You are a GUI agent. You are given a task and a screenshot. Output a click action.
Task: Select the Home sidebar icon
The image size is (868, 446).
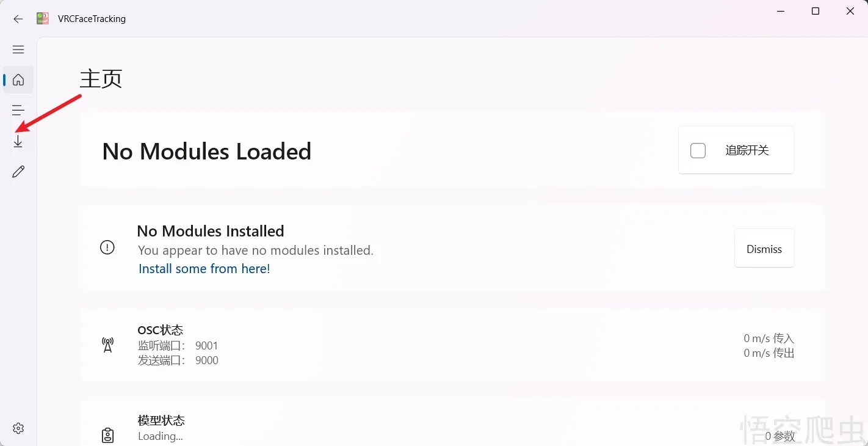(18, 80)
